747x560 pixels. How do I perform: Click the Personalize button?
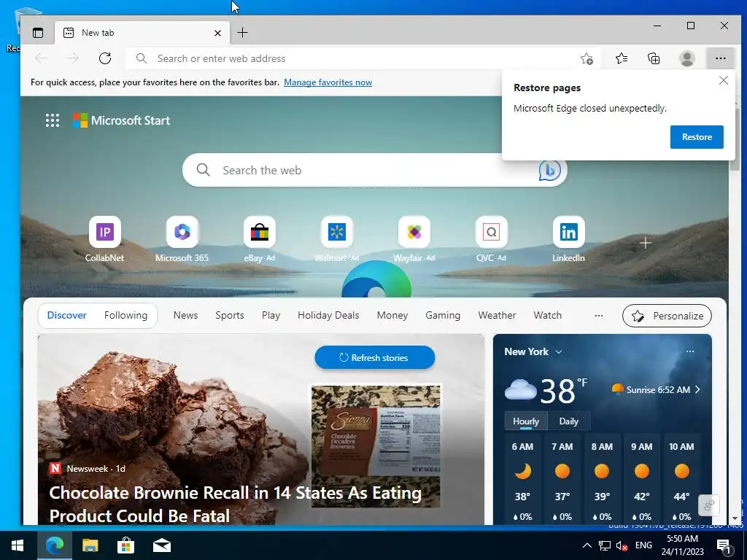667,316
